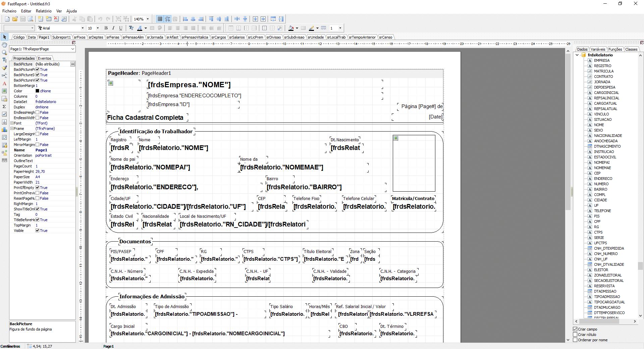Click the Bold formatting icon
The height and width of the screenshot is (349, 644).
pyautogui.click(x=106, y=28)
